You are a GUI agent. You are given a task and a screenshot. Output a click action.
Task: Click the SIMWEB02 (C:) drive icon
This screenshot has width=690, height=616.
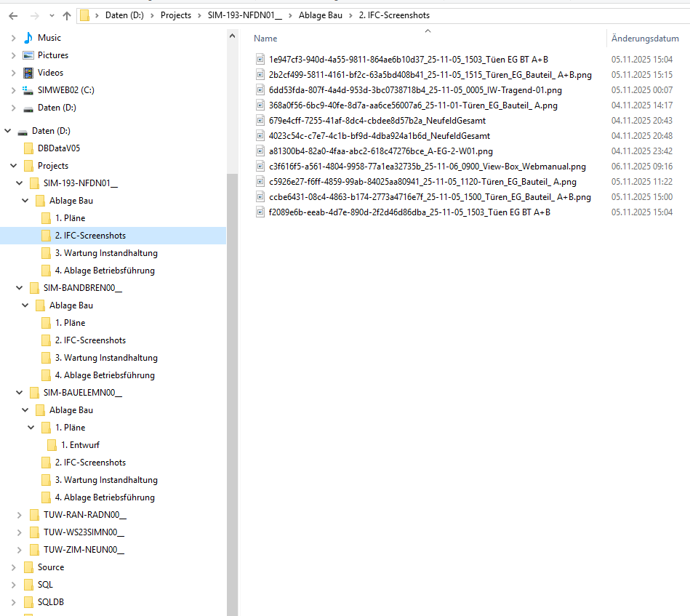coord(28,90)
